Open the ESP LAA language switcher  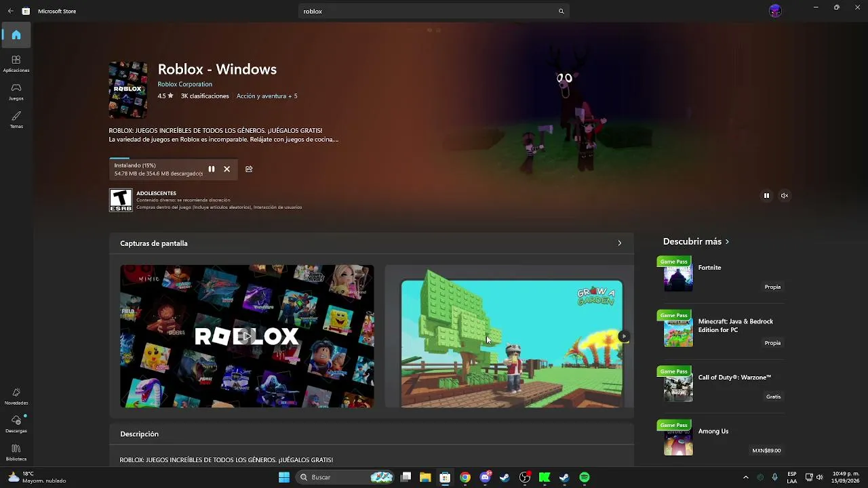[792, 477]
